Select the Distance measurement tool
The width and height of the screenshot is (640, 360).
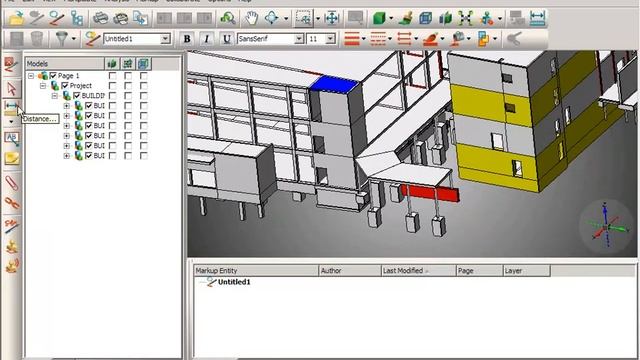click(x=11, y=107)
